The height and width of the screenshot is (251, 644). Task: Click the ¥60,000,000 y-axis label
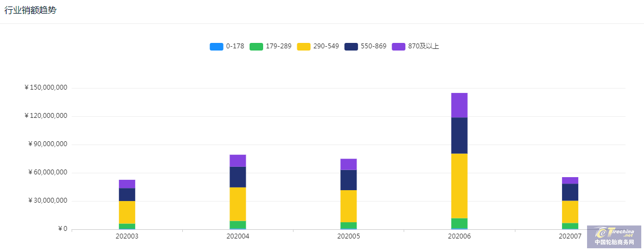click(x=47, y=172)
